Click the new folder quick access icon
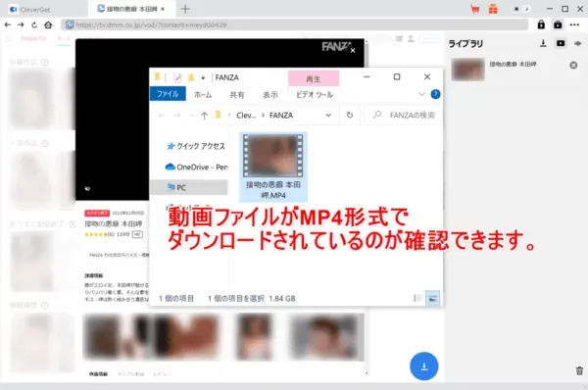 [191, 77]
